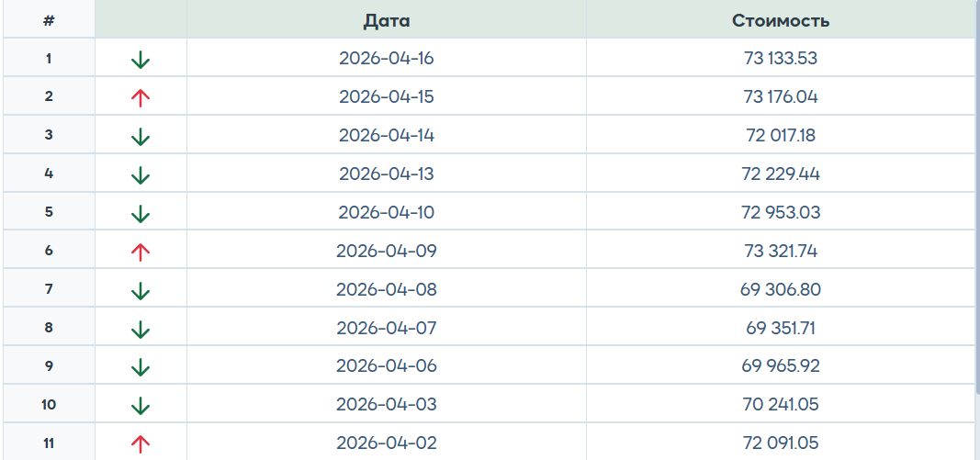The width and height of the screenshot is (980, 460).
Task: Click green down arrow for 2026-04-16
Action: coord(140,60)
